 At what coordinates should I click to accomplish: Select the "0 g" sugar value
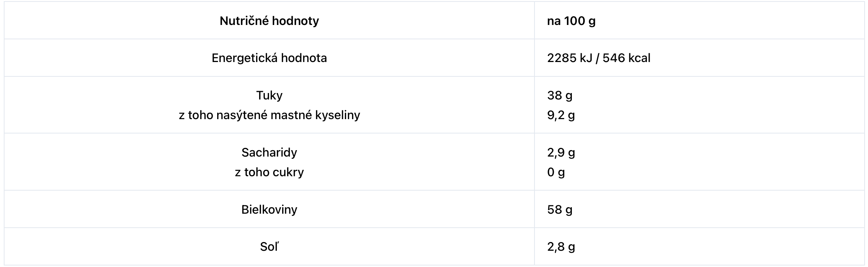556,172
